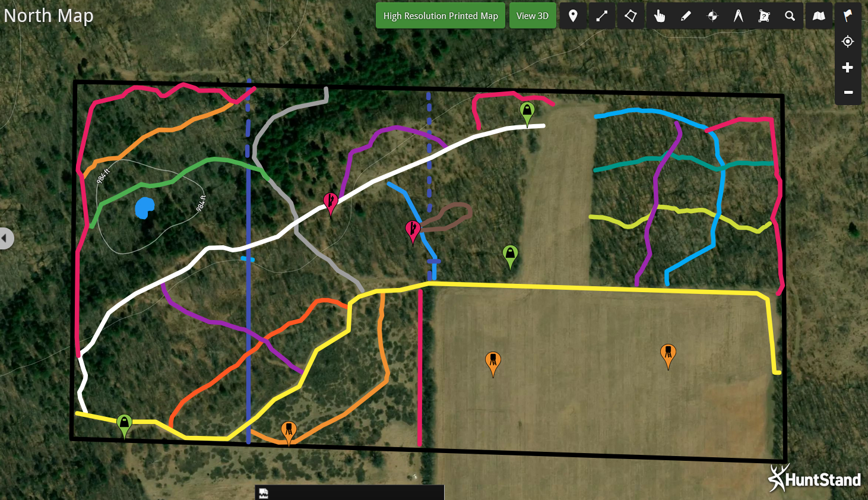Choose the draw line tool
Viewport: 868px width, 500px height.
pyautogui.click(x=601, y=16)
